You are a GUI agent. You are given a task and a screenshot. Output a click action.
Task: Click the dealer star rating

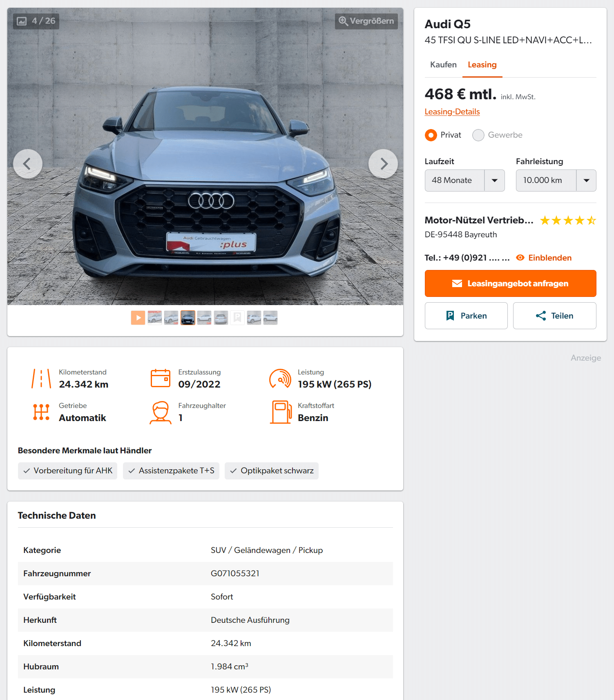[x=568, y=221]
